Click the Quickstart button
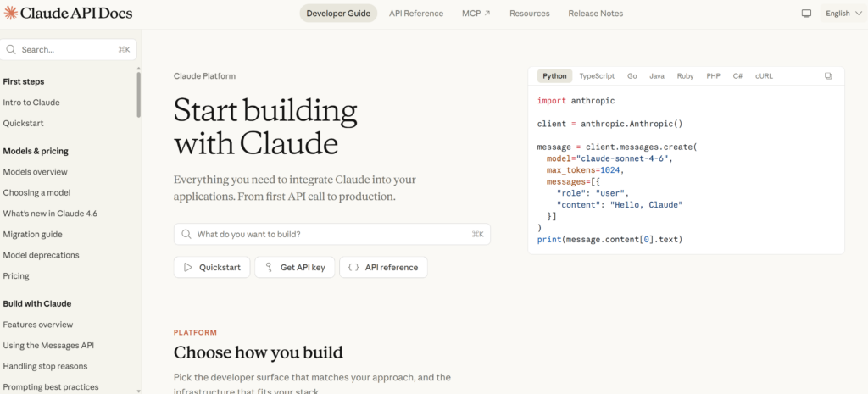The image size is (868, 394). pos(212,267)
